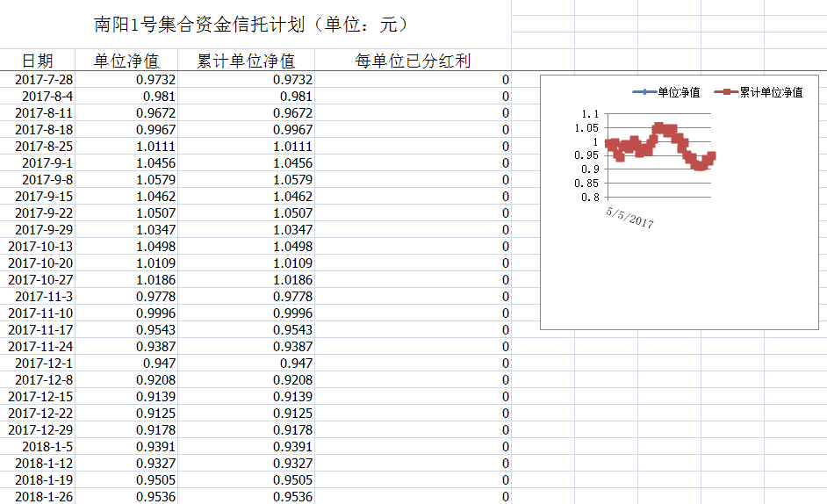Click the 累计单位净值 legend entry in chart
Screen dimensions: 827x504
[x=760, y=92]
